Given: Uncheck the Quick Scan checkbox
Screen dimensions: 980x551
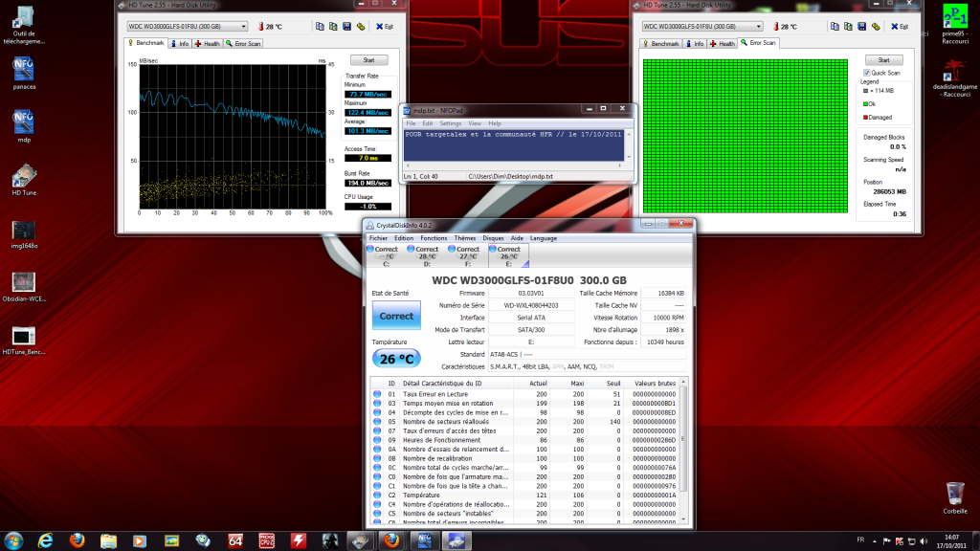Looking at the screenshot, I should 867,72.
